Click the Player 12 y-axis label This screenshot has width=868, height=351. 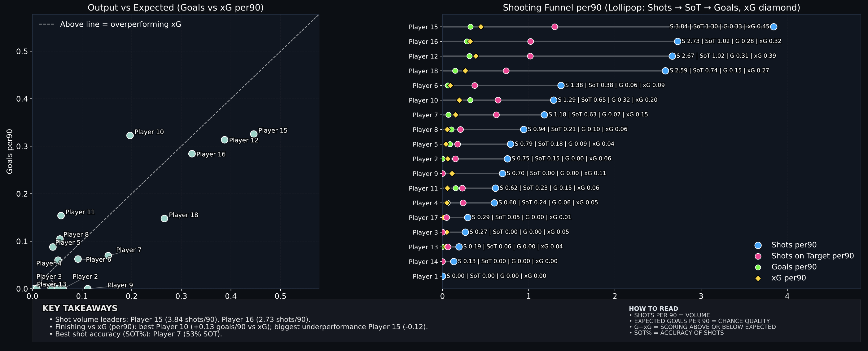423,56
